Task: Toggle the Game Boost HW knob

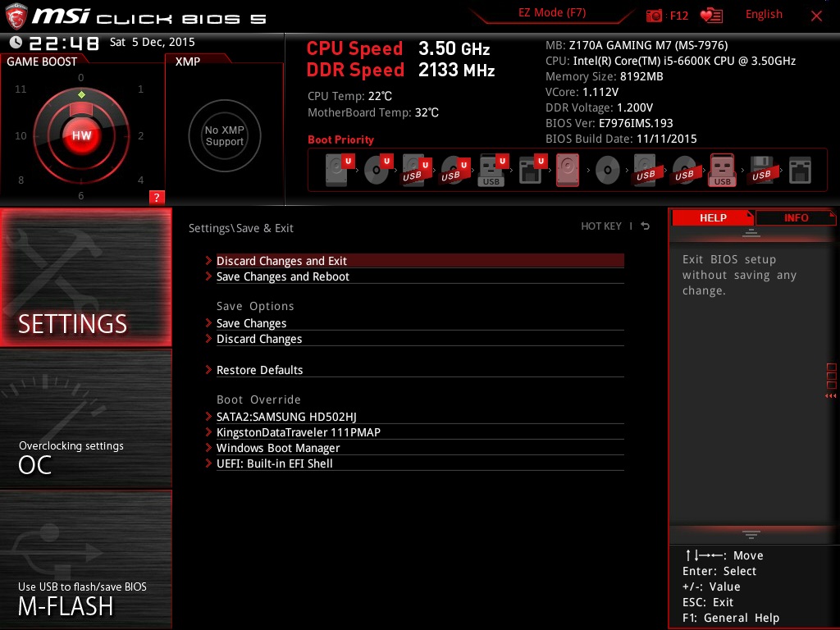Action: (x=81, y=135)
